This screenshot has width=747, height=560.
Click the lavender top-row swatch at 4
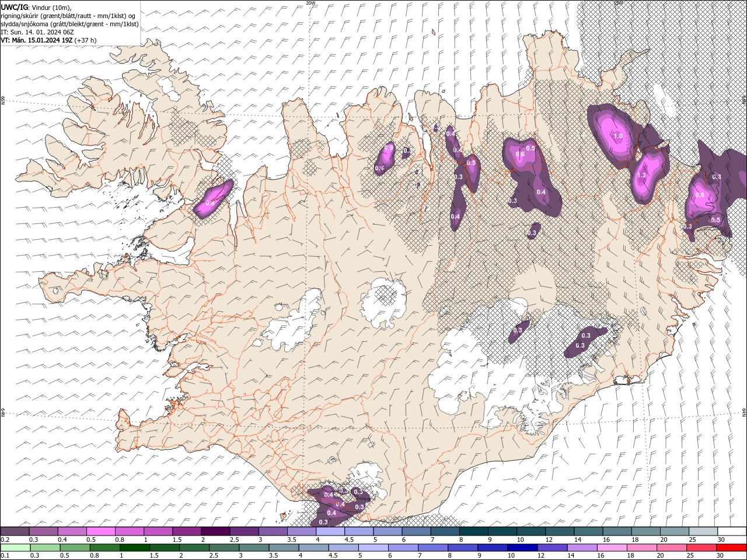click(330, 531)
